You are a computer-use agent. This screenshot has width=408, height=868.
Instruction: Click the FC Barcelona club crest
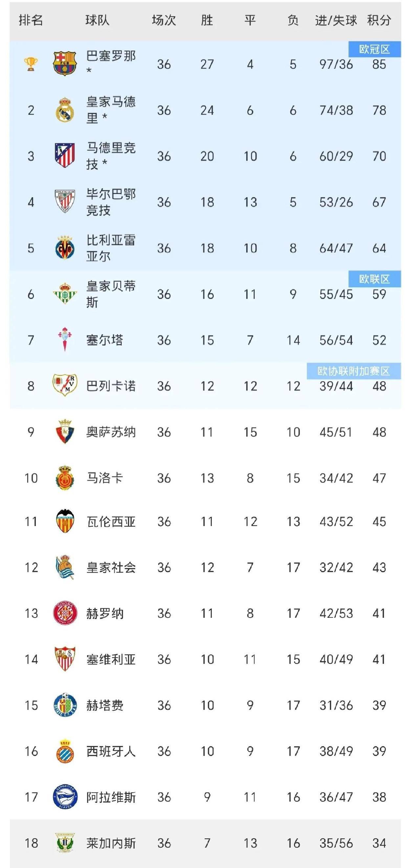click(65, 63)
